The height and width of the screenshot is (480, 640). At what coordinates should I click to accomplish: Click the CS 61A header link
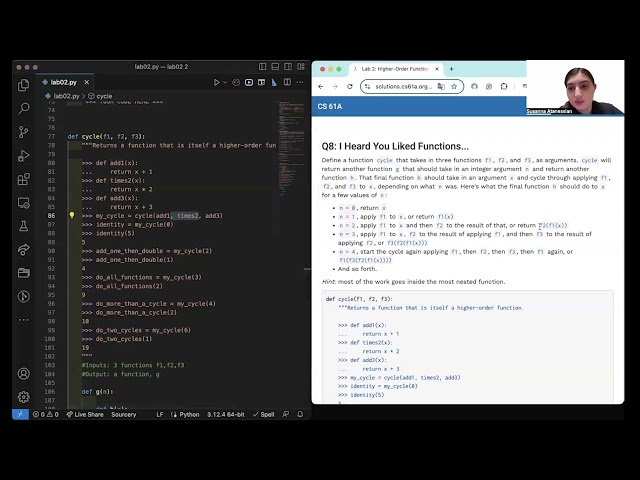click(x=330, y=107)
